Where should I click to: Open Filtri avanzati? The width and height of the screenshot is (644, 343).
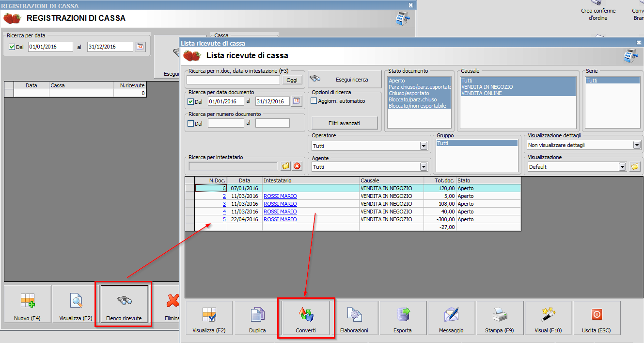[x=344, y=123]
